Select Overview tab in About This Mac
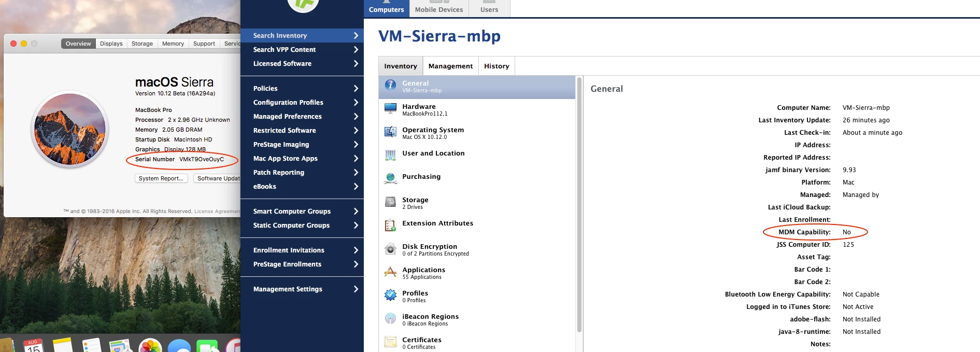 [x=78, y=44]
